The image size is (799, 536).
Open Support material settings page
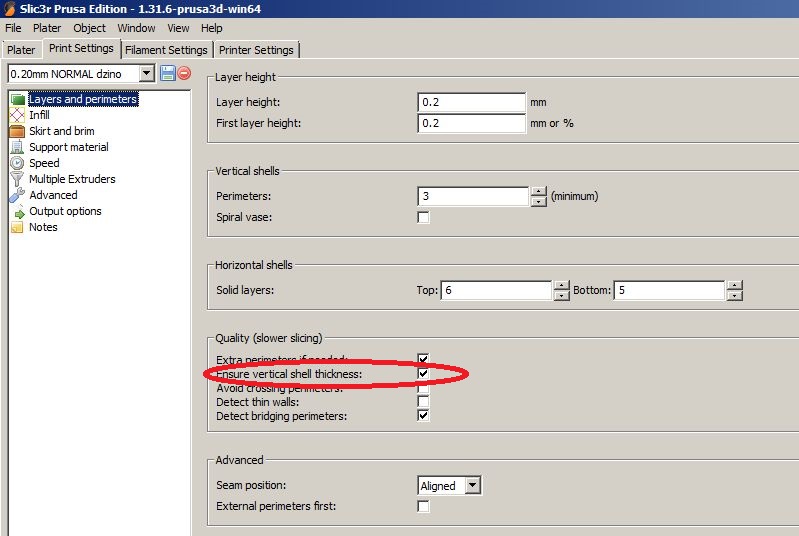[68, 147]
